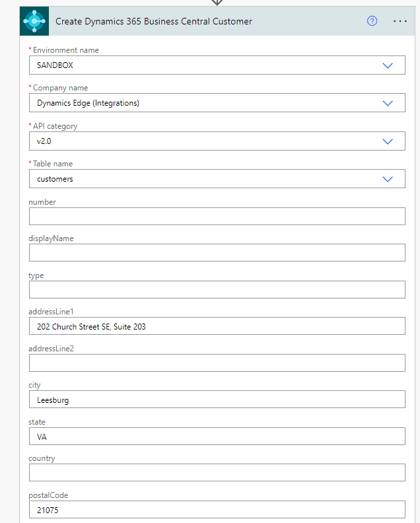
Task: Click into the number input field
Action: tap(217, 216)
